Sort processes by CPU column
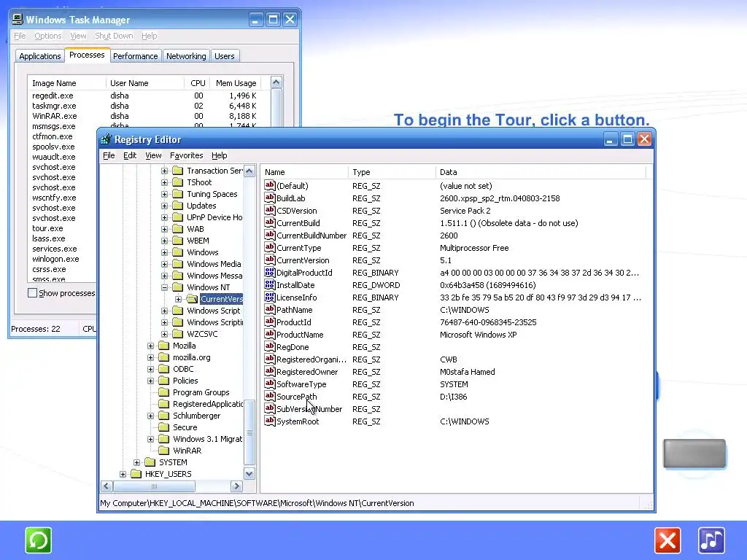The image size is (747, 560). (197, 83)
